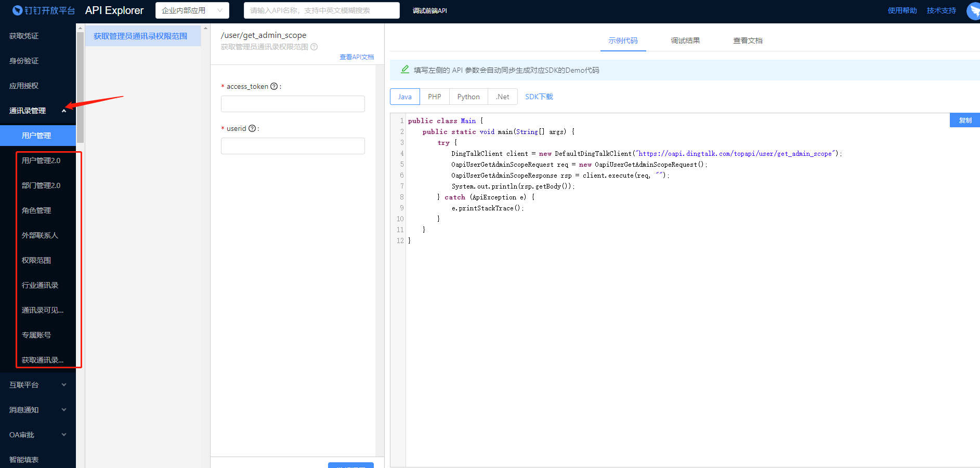Click the API Explorer title
The width and height of the screenshot is (980, 468).
coord(114,10)
